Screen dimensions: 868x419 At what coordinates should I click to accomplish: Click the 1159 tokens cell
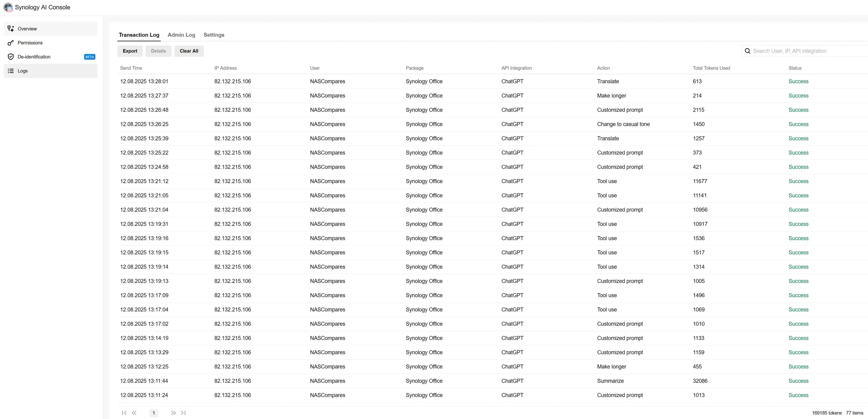[698, 352]
